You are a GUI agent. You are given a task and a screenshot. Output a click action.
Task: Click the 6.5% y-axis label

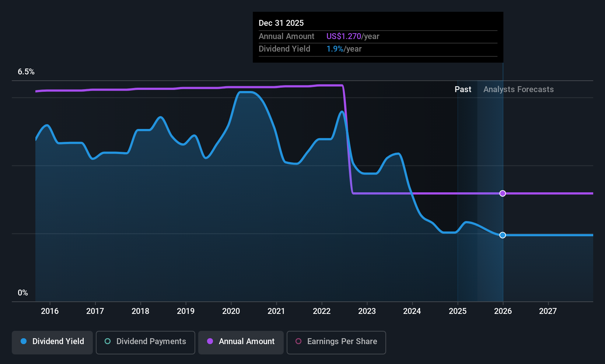[x=26, y=72]
